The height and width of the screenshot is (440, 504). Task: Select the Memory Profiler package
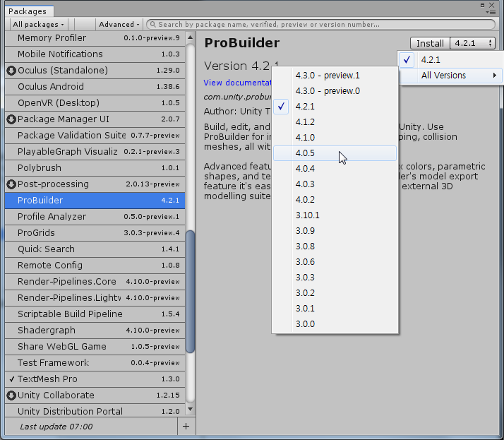point(95,38)
